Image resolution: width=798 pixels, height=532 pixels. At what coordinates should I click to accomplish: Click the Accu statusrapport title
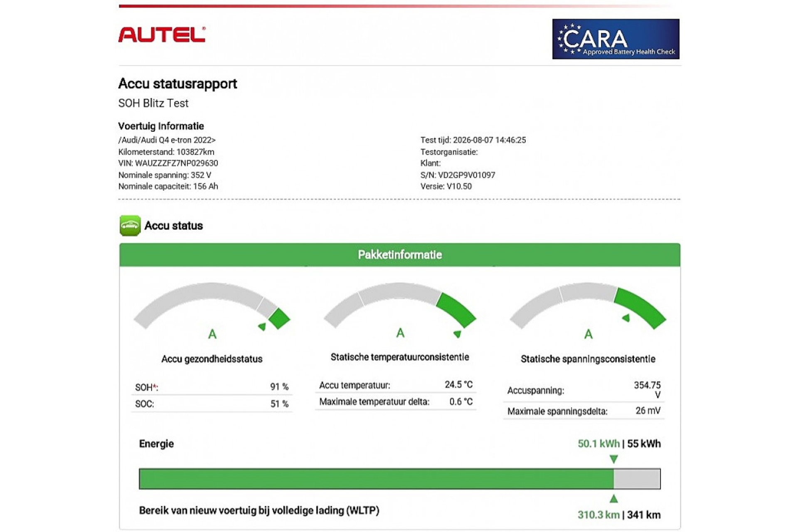coord(177,84)
